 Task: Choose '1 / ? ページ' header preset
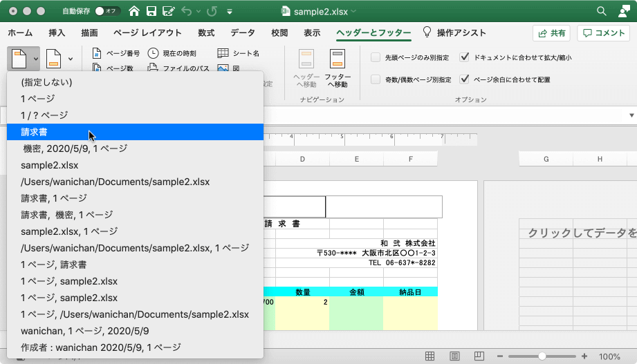135,115
